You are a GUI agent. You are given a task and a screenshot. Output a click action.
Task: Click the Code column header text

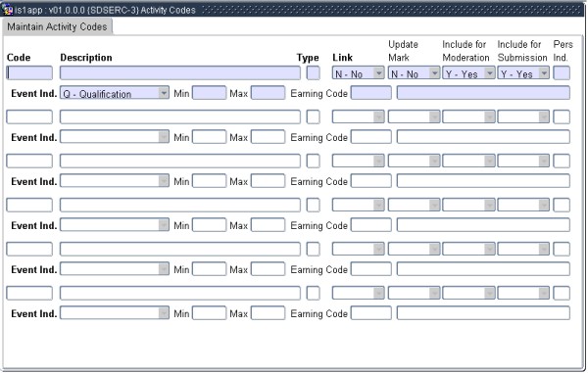19,58
